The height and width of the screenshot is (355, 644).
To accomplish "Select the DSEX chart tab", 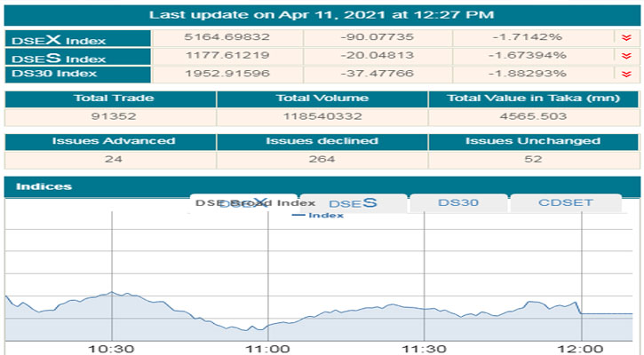I will pyautogui.click(x=243, y=203).
